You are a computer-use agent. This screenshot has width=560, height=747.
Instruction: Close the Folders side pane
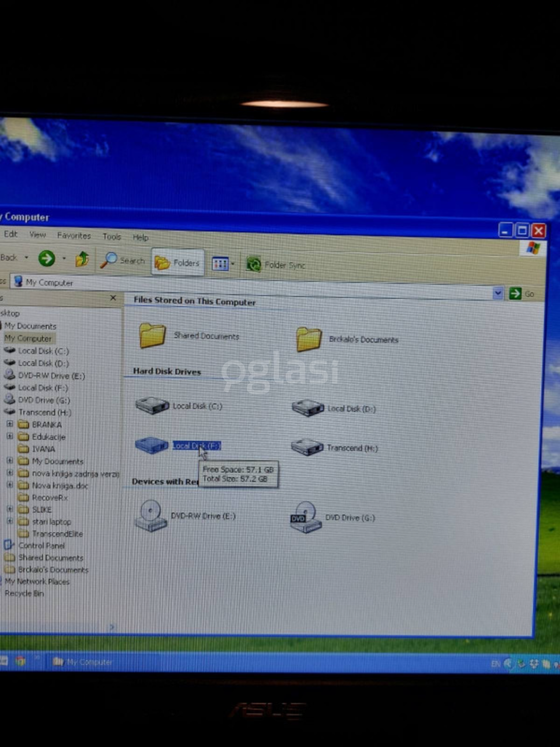click(113, 298)
